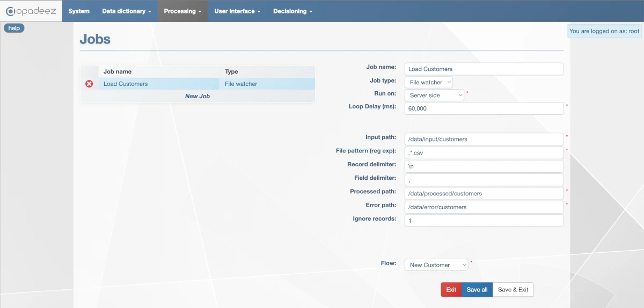
Task: Open the Processing menu
Action: 182,11
